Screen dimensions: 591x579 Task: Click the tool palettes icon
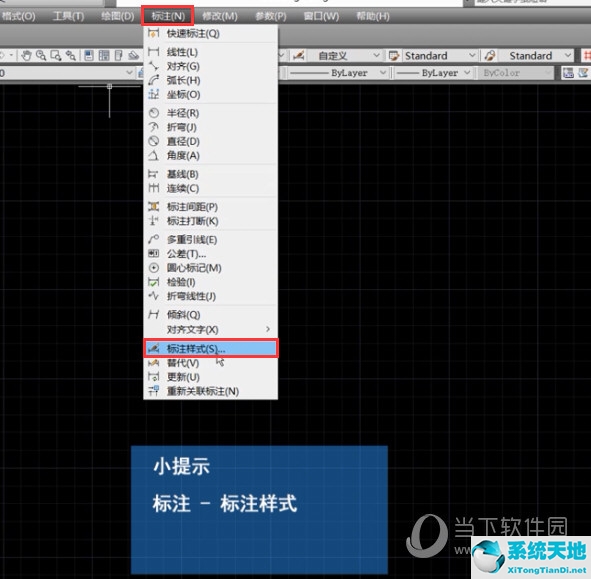tap(119, 56)
